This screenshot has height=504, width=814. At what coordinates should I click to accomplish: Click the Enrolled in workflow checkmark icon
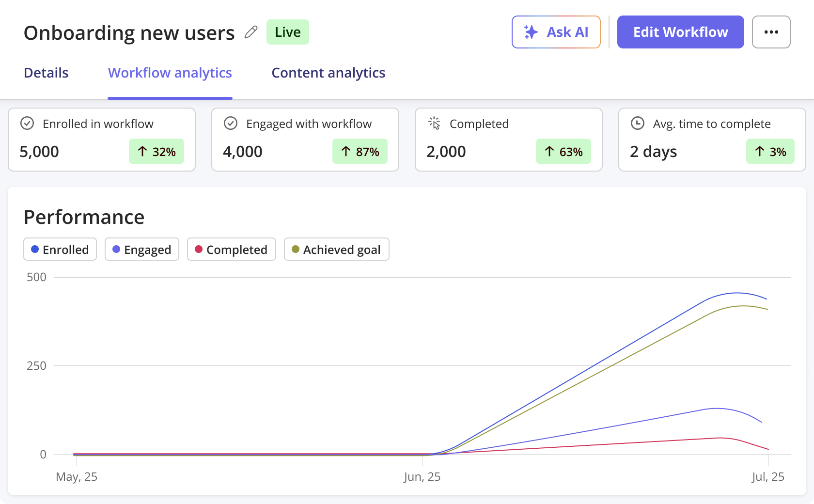[x=27, y=124]
